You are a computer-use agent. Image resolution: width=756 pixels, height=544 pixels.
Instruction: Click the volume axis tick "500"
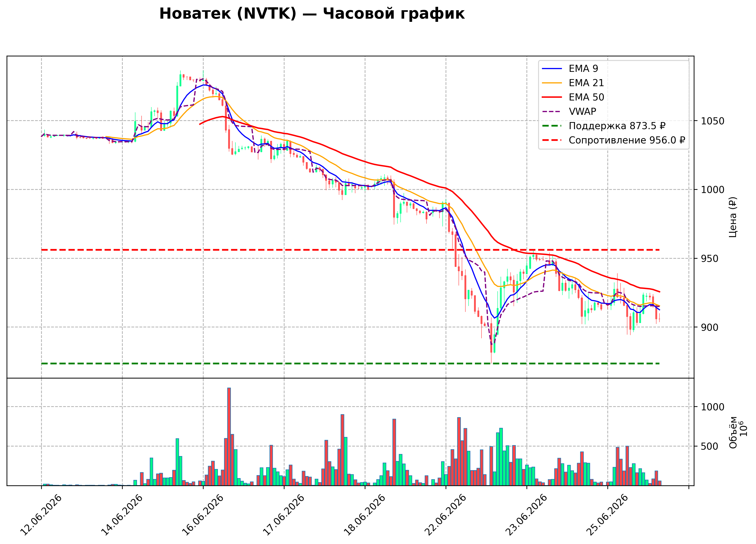coord(710,446)
